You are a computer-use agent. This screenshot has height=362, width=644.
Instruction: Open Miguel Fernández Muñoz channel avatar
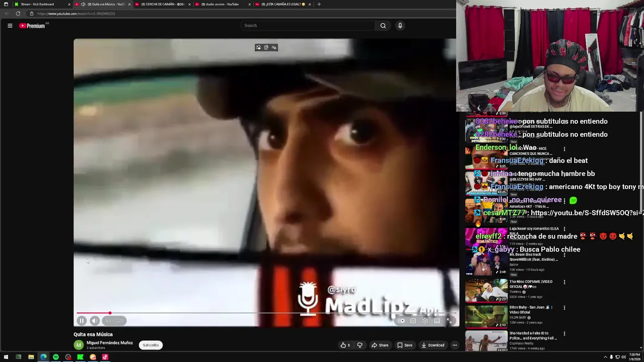[78, 345]
